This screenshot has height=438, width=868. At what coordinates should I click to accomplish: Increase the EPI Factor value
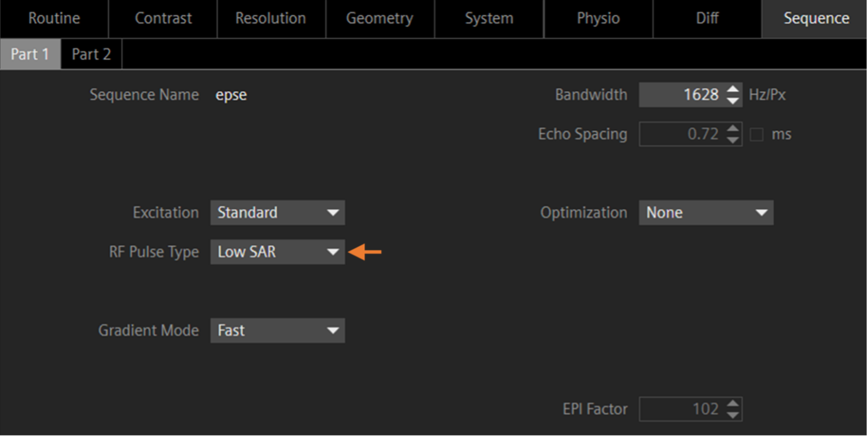(733, 404)
